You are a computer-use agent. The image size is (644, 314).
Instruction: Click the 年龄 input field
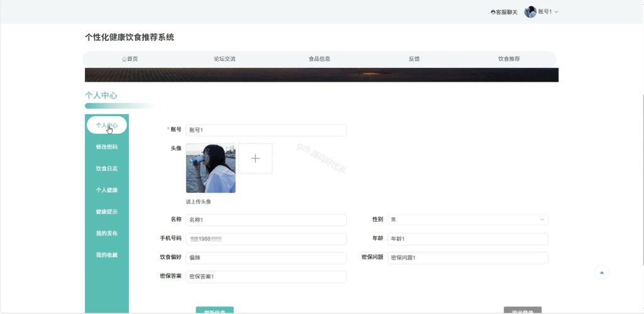[x=468, y=239]
